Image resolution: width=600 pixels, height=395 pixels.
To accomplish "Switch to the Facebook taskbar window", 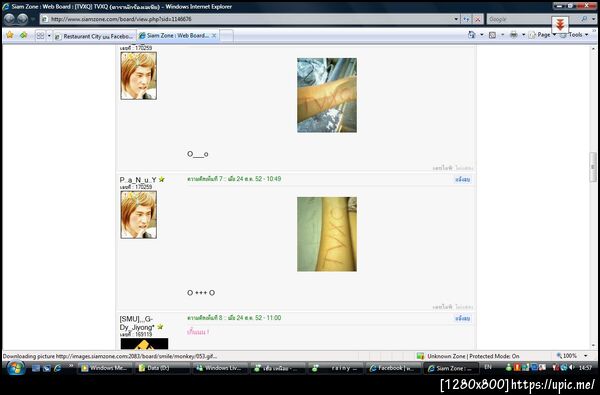I will point(393,368).
